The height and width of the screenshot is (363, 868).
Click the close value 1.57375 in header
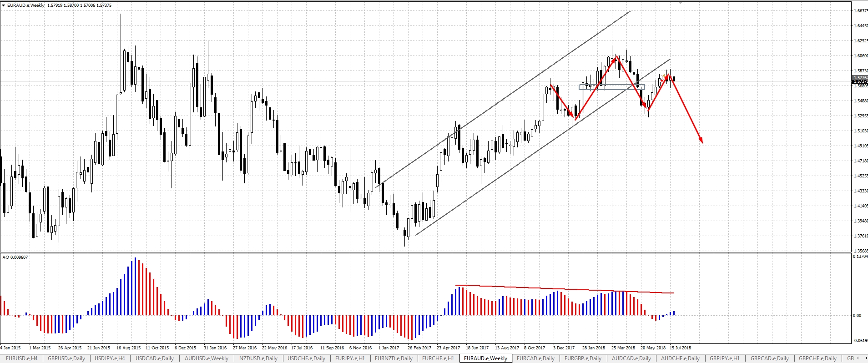[x=103, y=5]
